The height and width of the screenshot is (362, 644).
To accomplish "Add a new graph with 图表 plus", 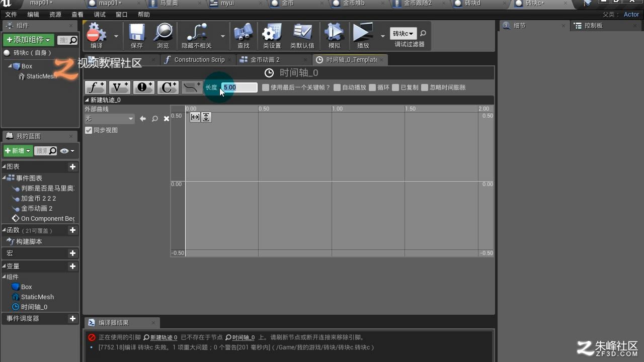I will (x=73, y=166).
